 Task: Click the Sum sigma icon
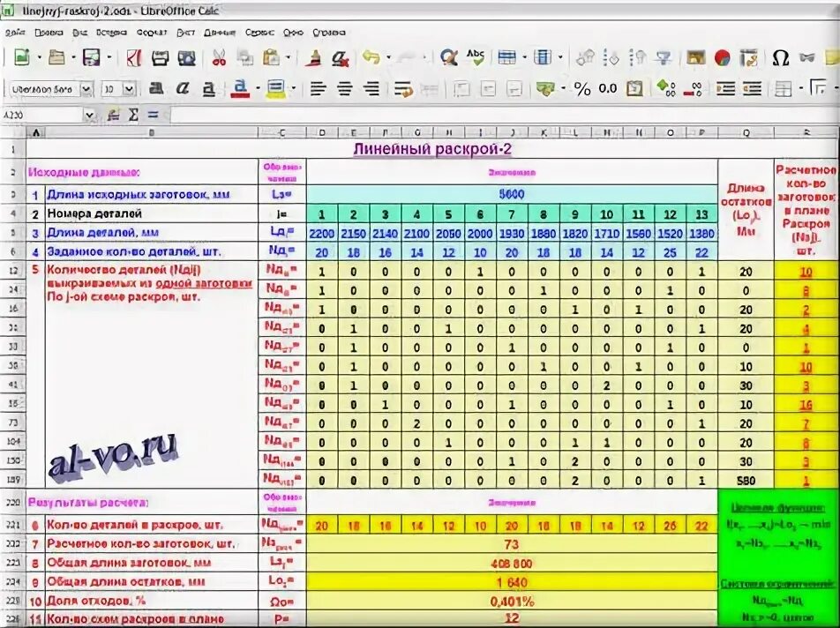point(133,115)
